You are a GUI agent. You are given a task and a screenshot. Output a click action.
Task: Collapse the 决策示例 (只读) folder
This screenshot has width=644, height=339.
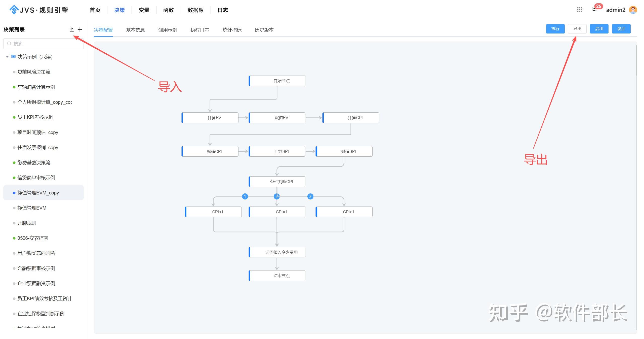pyautogui.click(x=7, y=57)
